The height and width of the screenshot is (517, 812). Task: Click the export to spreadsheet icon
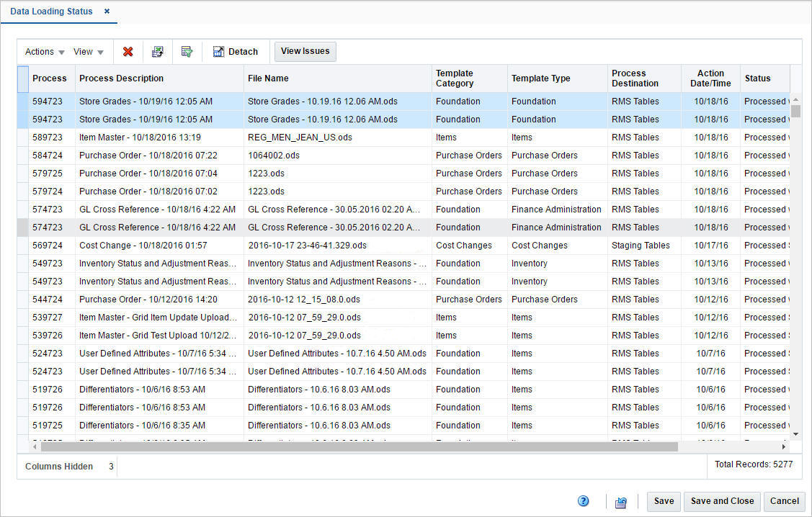pyautogui.click(x=157, y=51)
